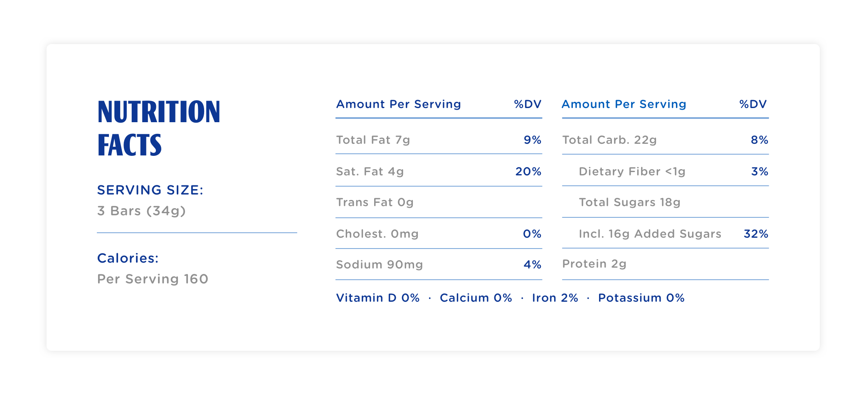Select Incl. 16g Added Sugars text
The height and width of the screenshot is (394, 868).
click(650, 234)
